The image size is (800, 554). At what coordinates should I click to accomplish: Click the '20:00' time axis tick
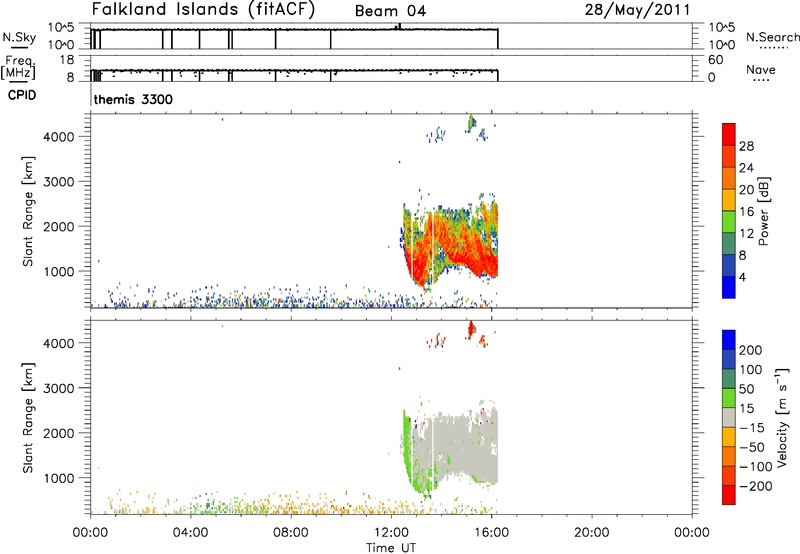(591, 533)
